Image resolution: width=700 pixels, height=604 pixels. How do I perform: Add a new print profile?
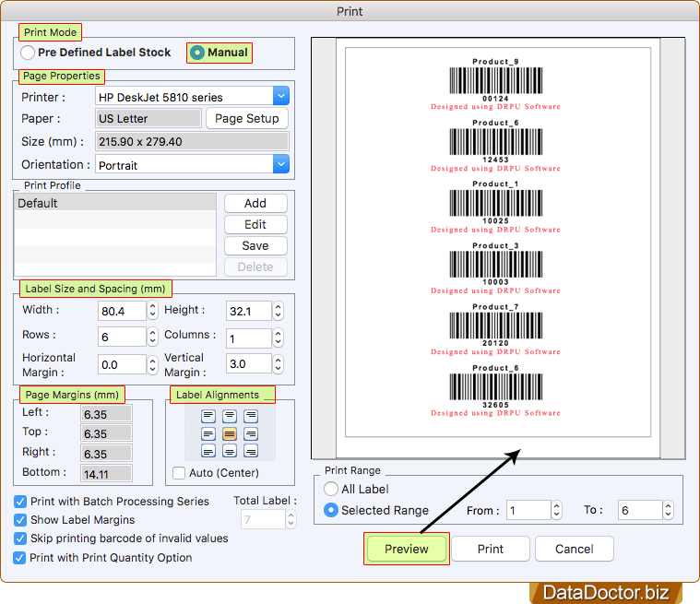point(255,203)
